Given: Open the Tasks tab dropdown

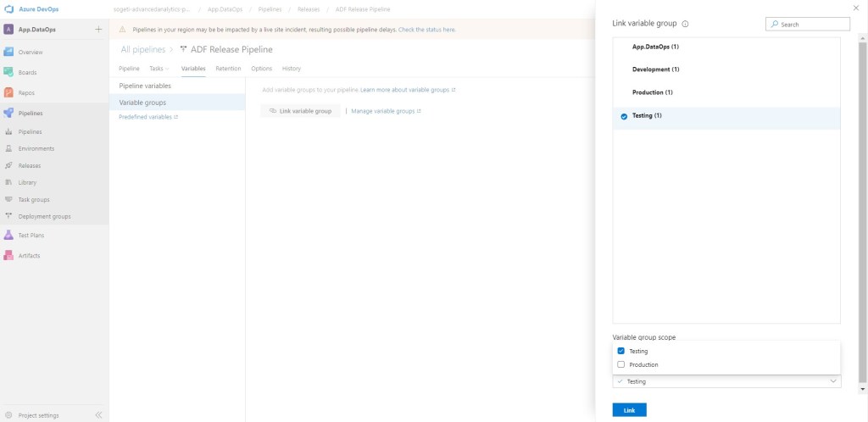Looking at the screenshot, I should [x=159, y=68].
